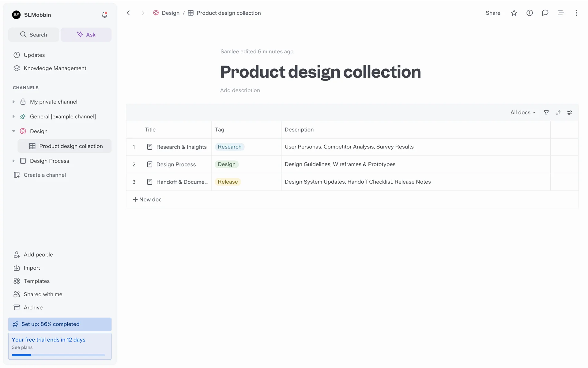This screenshot has width=588, height=368.
Task: Add a New doc row
Action: pos(147,199)
